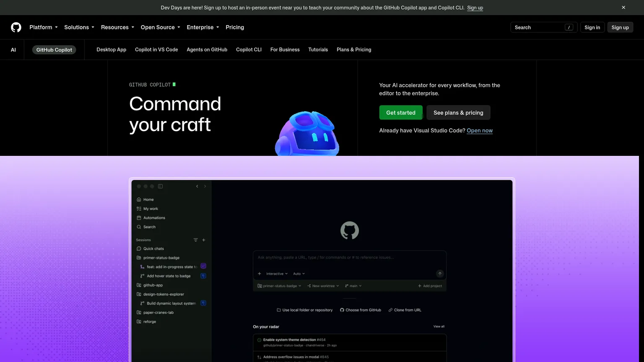Open the Interactive mode dropdown
This screenshot has height=362, width=644.
[x=277, y=274]
